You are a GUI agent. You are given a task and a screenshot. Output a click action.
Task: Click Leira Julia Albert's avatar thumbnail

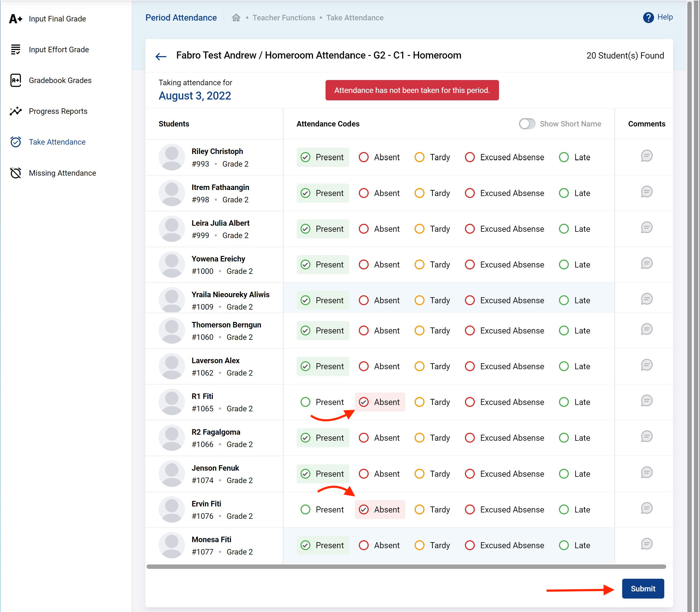(x=172, y=229)
